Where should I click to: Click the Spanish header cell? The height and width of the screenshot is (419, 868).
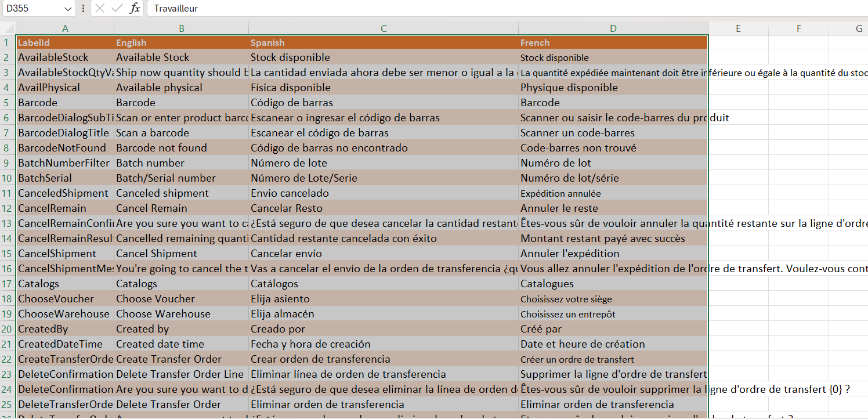click(384, 42)
